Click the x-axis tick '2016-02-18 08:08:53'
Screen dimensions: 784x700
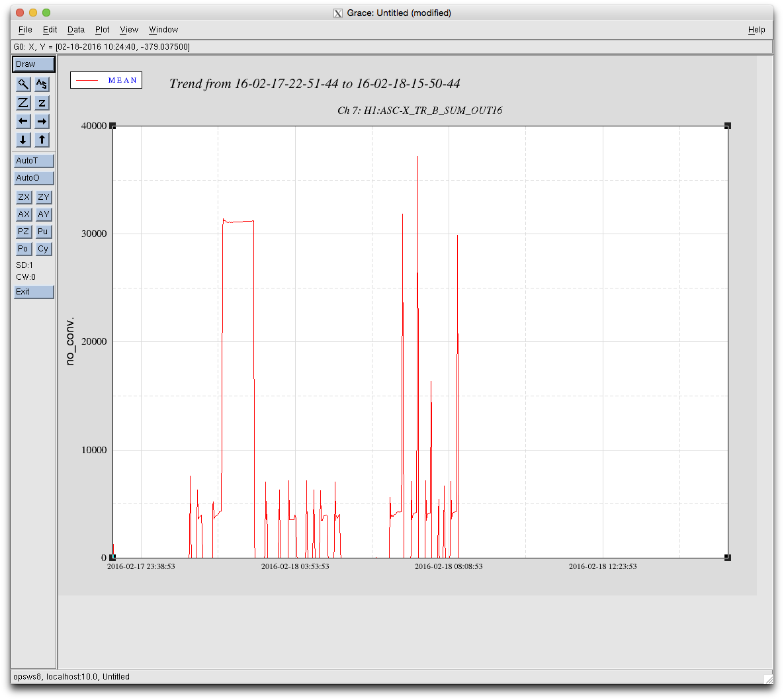(x=449, y=566)
